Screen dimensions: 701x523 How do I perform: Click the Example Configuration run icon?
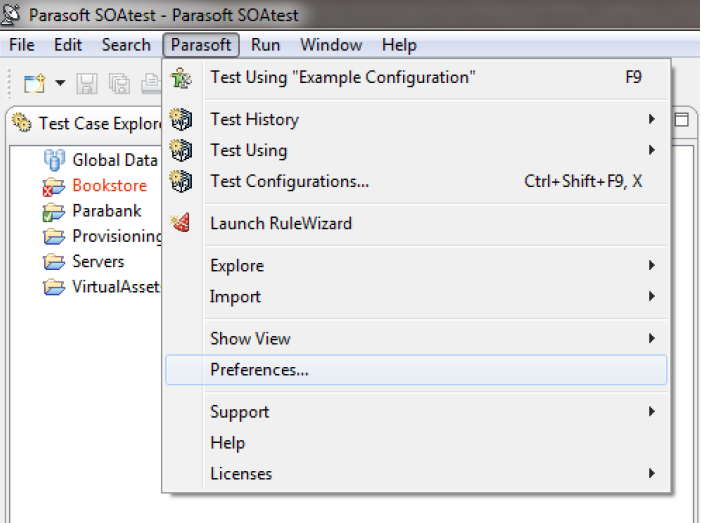[181, 78]
